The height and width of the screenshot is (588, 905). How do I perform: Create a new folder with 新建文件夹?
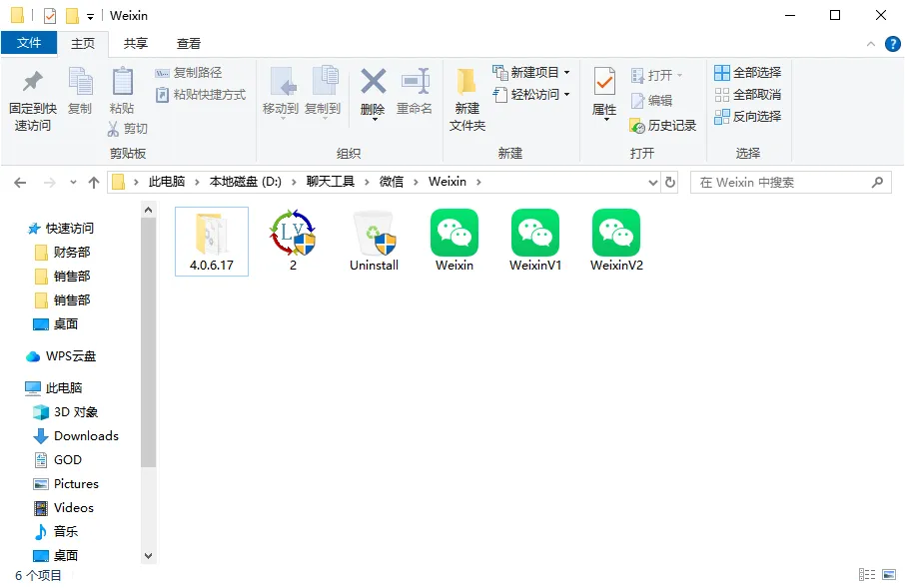pos(466,99)
